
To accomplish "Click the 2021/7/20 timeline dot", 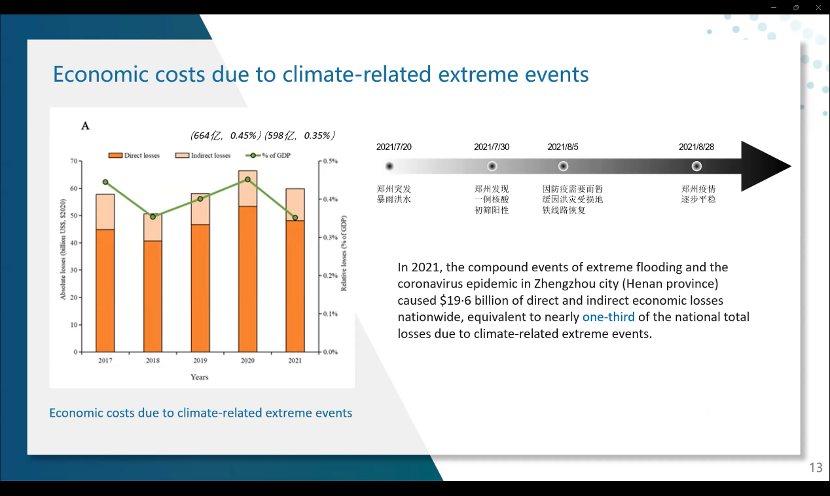I will coord(389,166).
